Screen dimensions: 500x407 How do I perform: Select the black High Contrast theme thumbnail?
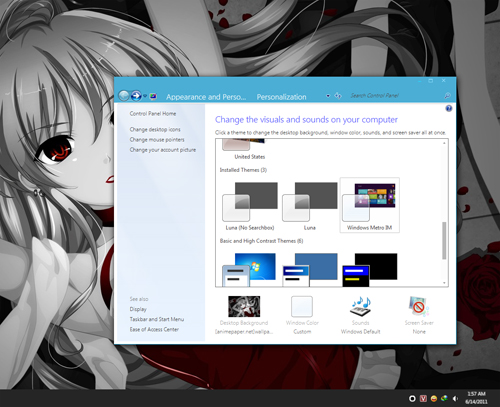pyautogui.click(x=370, y=269)
